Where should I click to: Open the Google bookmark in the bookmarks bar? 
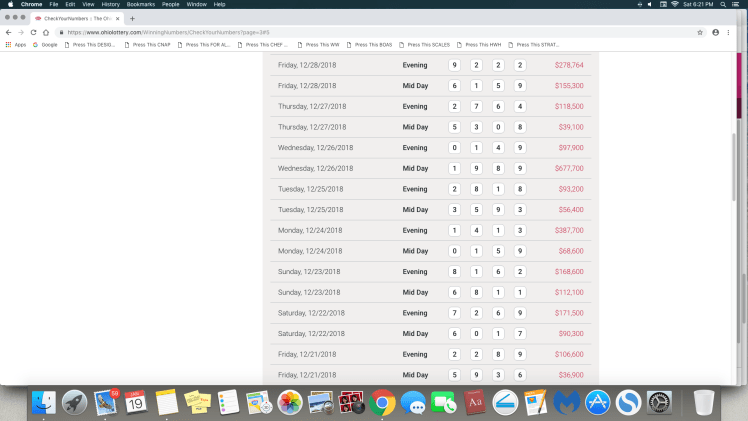pyautogui.click(x=46, y=44)
